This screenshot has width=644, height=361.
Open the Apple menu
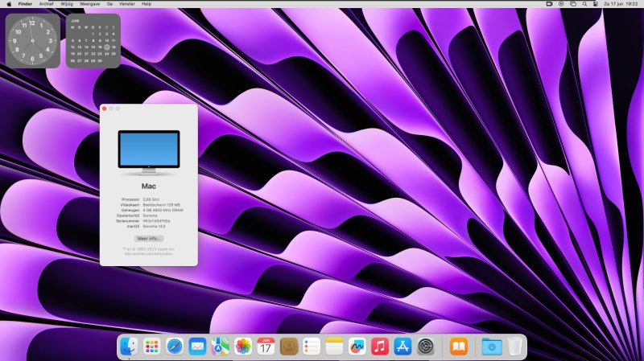(9, 4)
